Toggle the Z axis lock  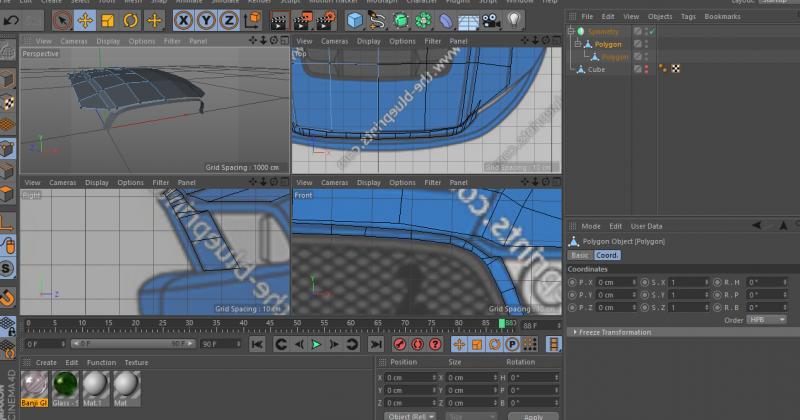[229, 20]
